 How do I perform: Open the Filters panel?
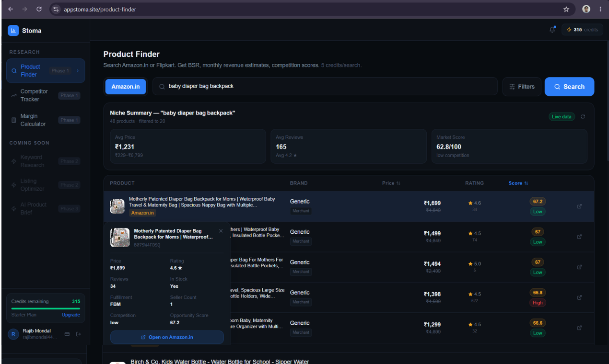pos(522,87)
